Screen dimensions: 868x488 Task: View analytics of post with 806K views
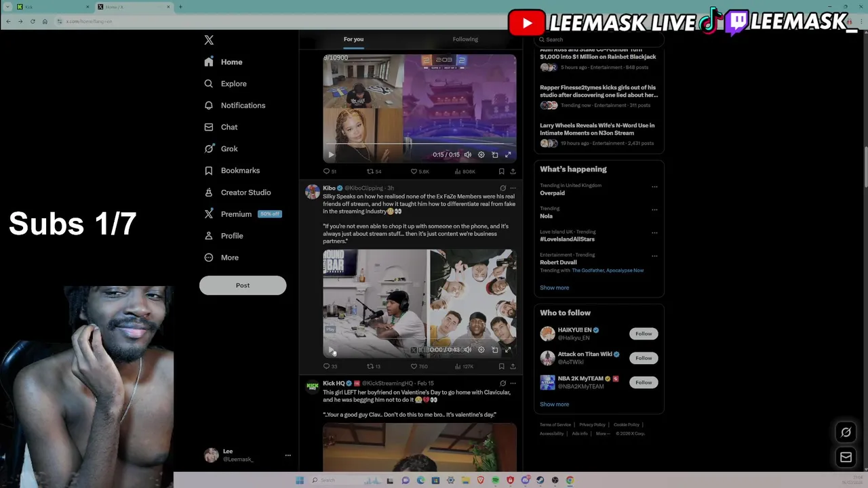click(x=465, y=171)
